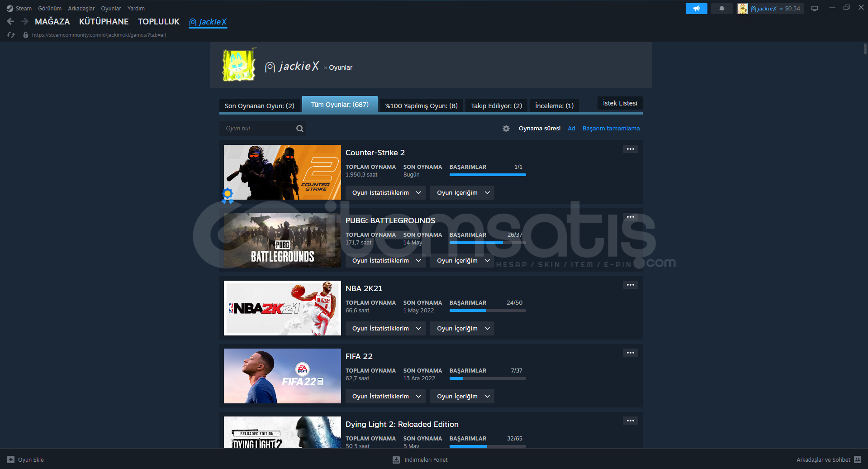Click the award badge on Counter-Strike 2 artwork
This screenshot has width=868, height=469.
tap(228, 195)
